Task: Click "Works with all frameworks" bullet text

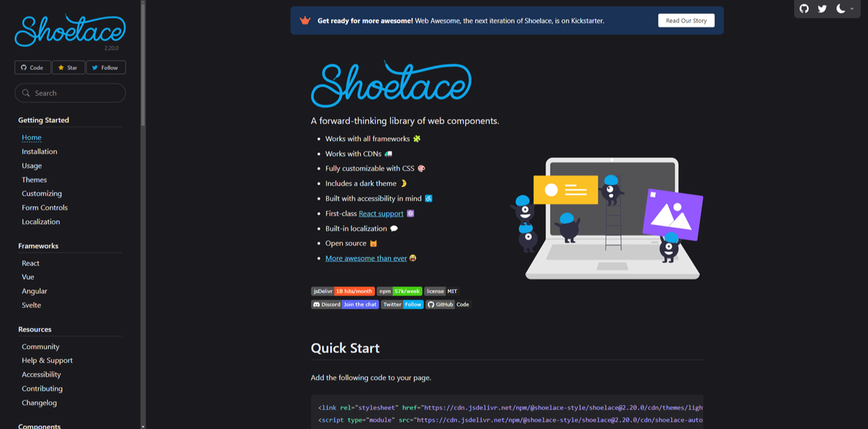Action: coord(368,139)
